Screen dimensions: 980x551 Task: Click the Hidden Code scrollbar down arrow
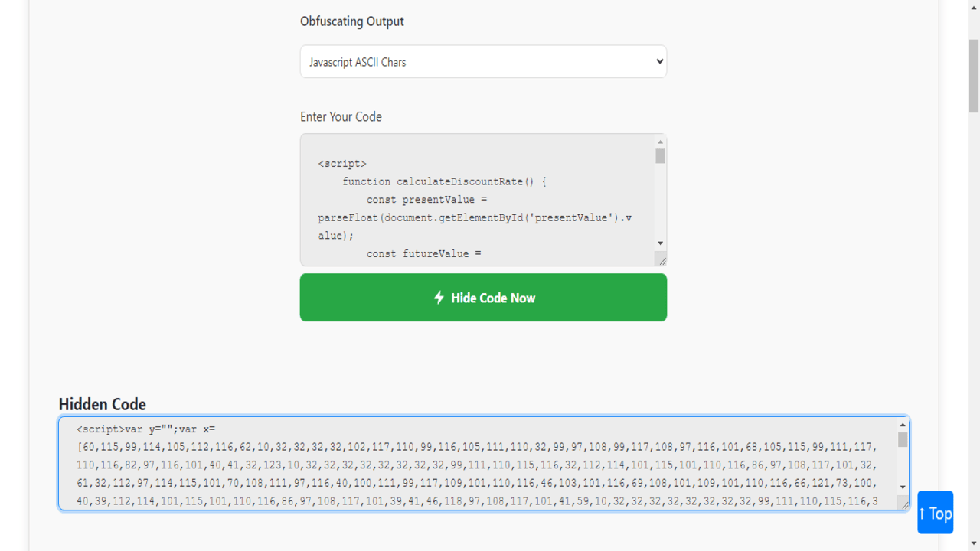902,487
